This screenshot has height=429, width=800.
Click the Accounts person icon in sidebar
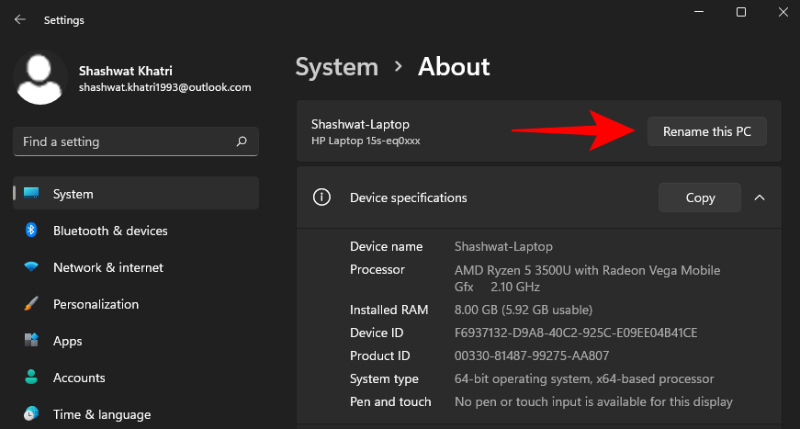pyautogui.click(x=31, y=378)
